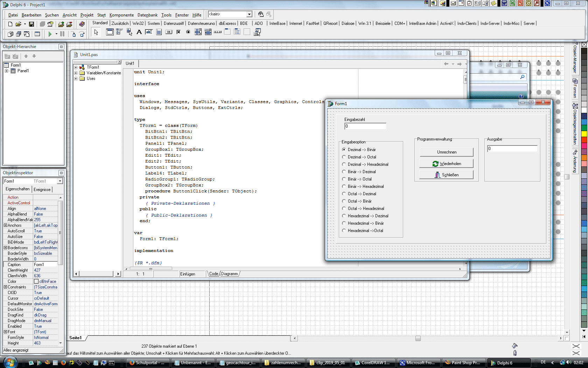Switch to CorelDRAW taskbar button
This screenshot has width=588, height=368.
(x=373, y=363)
